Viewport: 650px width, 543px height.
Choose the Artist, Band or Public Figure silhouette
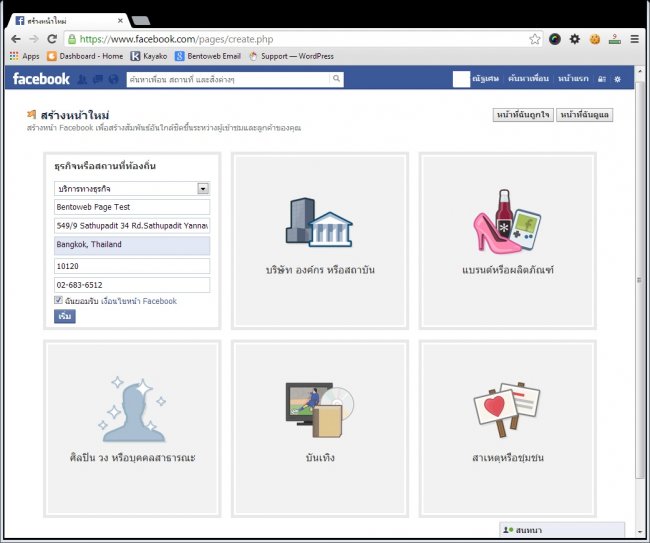tap(132, 408)
